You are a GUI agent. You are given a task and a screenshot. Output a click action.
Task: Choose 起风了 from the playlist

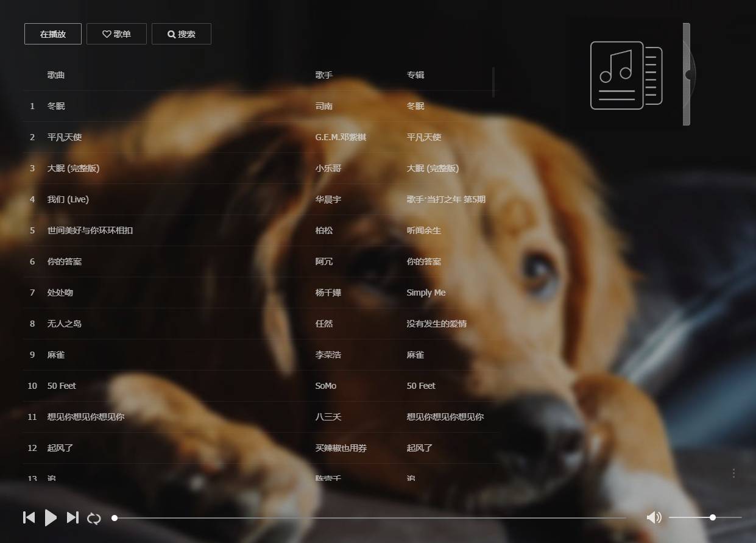(x=60, y=447)
